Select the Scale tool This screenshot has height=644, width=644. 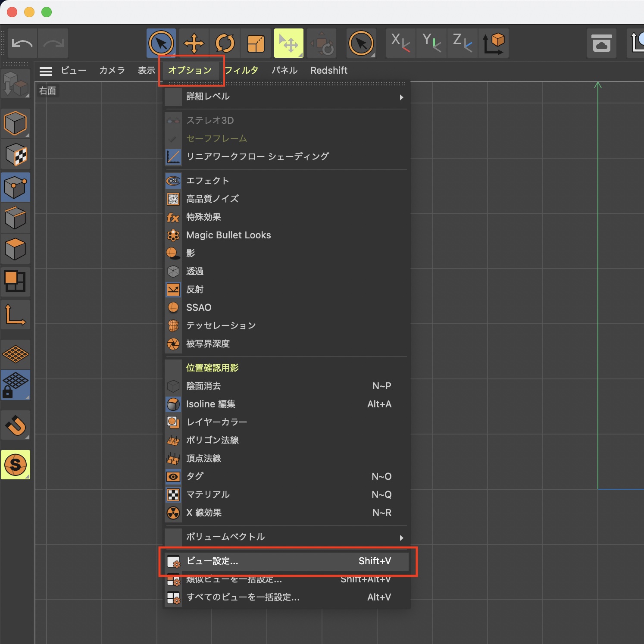pos(256,43)
